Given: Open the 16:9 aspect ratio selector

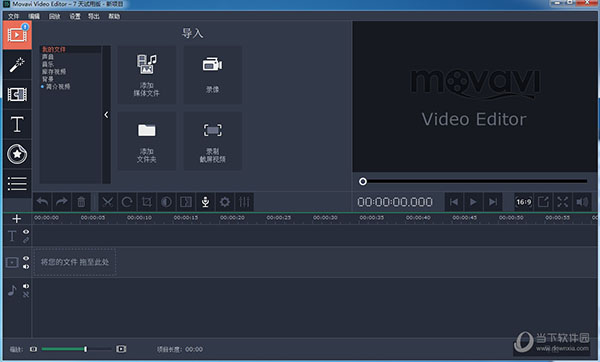Looking at the screenshot, I should [523, 202].
